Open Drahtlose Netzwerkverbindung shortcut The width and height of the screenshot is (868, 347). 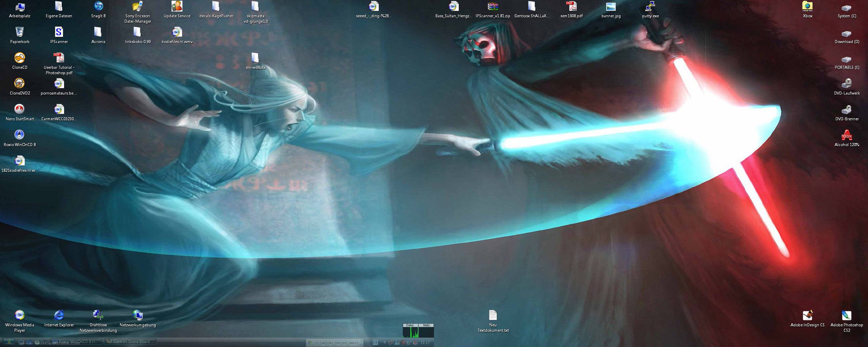tap(98, 321)
